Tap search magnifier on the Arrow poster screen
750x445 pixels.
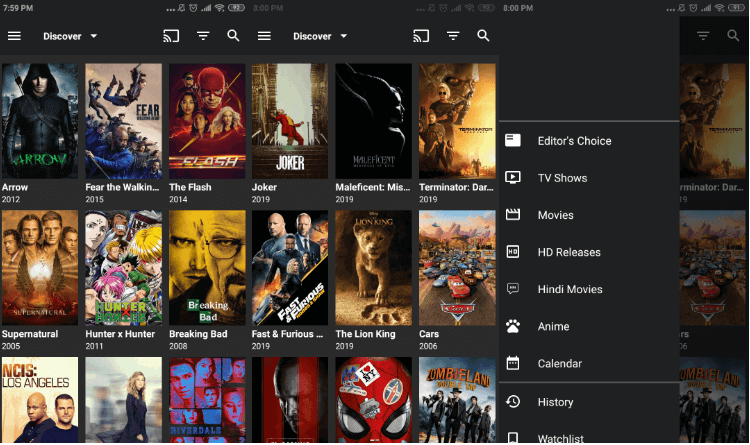click(233, 35)
